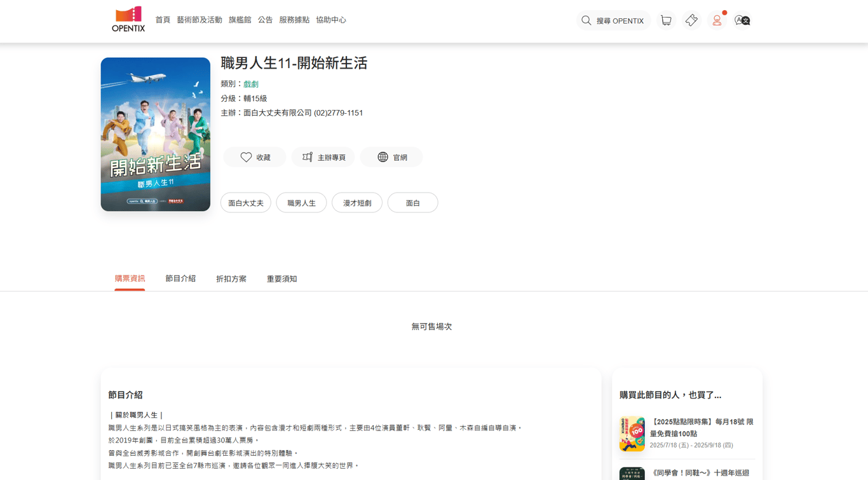This screenshot has width=868, height=480.
Task: Open 公告 menu item
Action: click(265, 20)
